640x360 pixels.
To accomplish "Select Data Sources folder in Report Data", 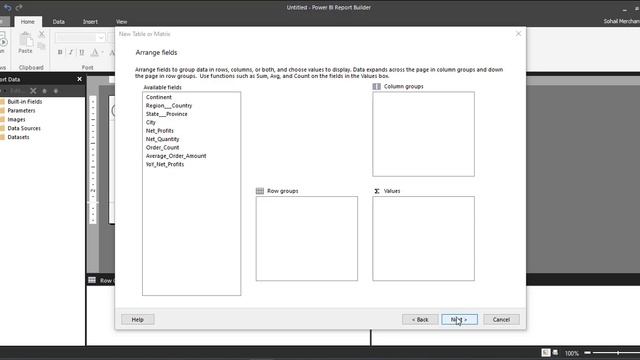I will tap(24, 128).
